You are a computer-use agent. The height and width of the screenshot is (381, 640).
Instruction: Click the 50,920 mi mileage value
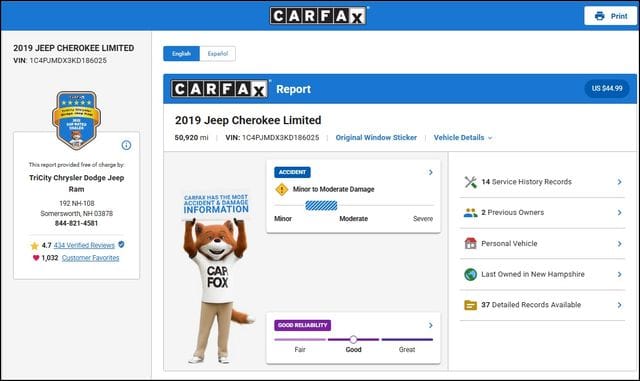pyautogui.click(x=191, y=138)
